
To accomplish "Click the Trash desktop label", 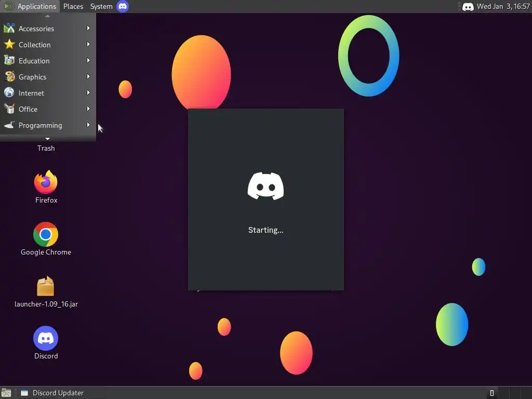I will [46, 148].
